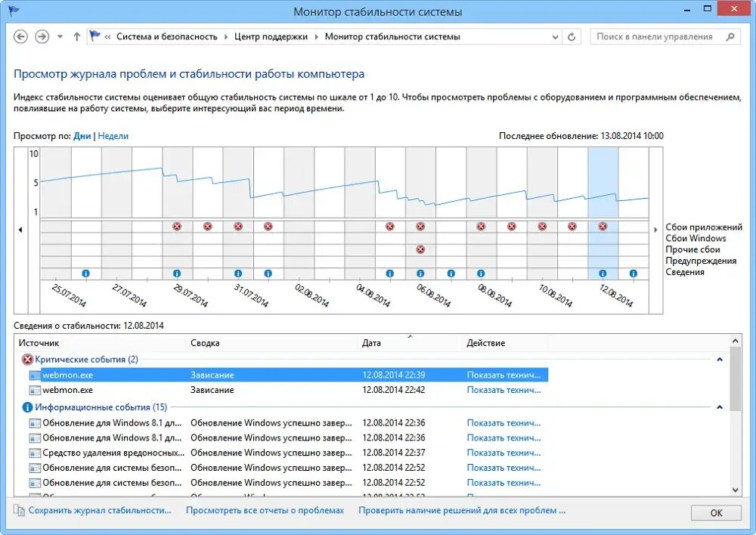This screenshot has height=535, width=756.
Task: Click Сохранить журнал стабильности link
Action: [x=100, y=510]
